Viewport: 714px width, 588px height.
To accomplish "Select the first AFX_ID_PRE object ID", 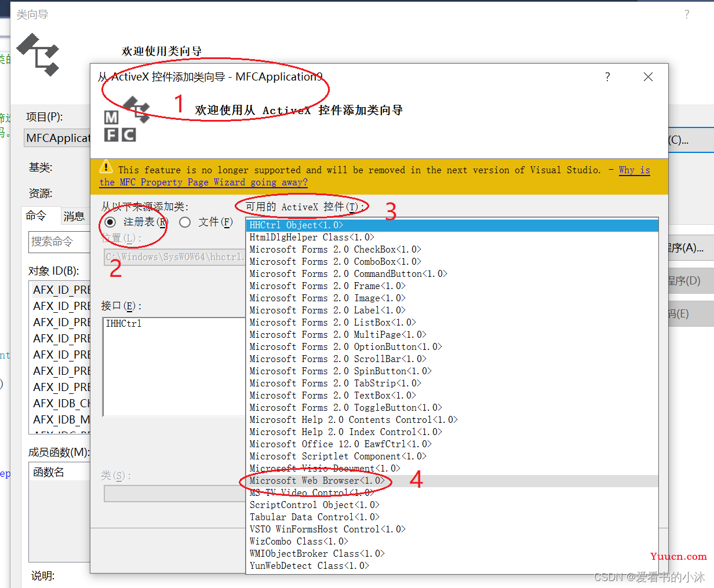I will [x=61, y=290].
